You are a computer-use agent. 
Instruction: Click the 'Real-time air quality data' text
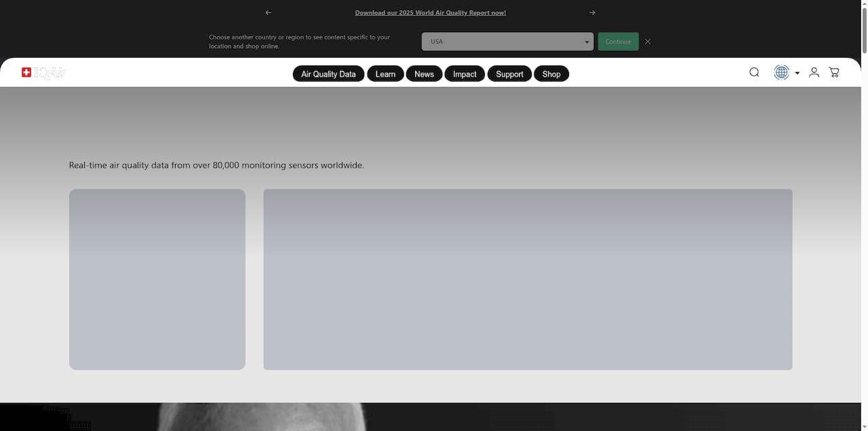pos(216,165)
